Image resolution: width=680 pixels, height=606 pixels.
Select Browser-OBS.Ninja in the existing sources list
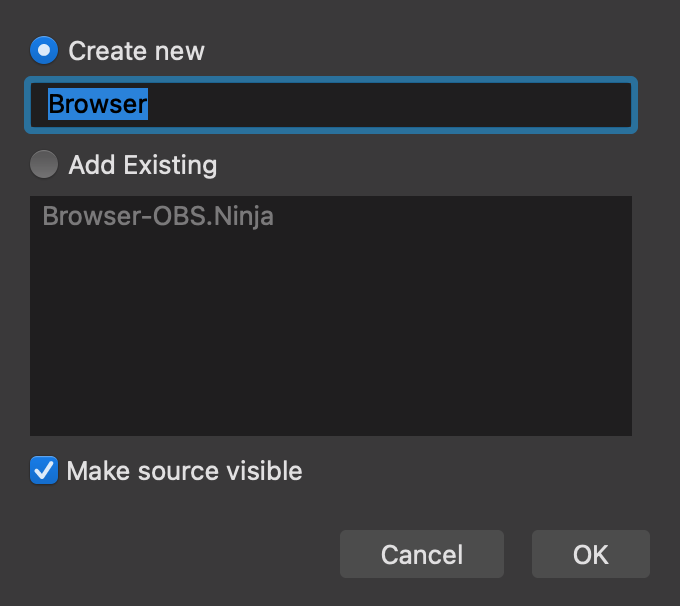pyautogui.click(x=158, y=216)
